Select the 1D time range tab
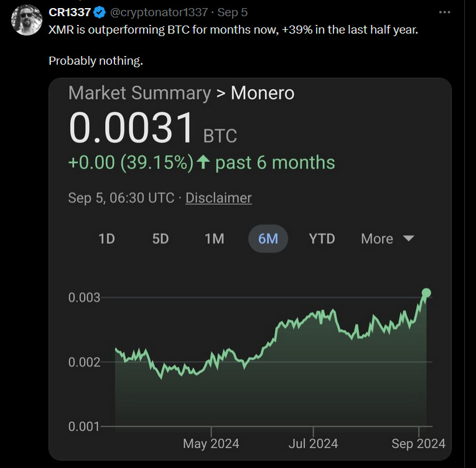The width and height of the screenshot is (476, 468). (x=107, y=239)
